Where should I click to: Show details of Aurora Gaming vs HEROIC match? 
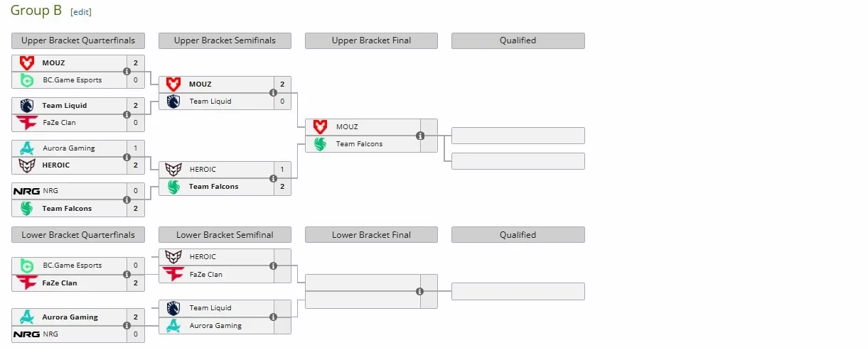coord(127,157)
